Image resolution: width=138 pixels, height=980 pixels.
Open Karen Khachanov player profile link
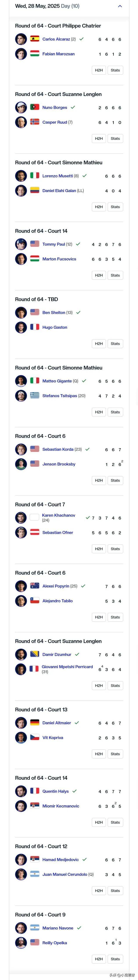pyautogui.click(x=59, y=515)
